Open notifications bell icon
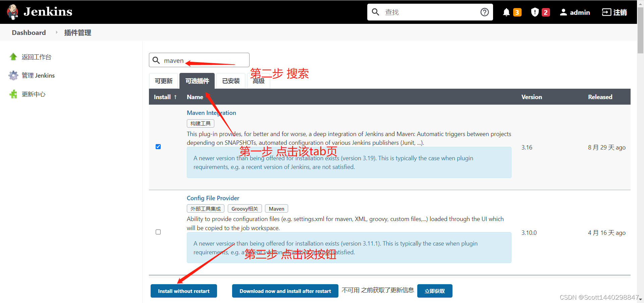This screenshot has height=303, width=644. tap(506, 12)
